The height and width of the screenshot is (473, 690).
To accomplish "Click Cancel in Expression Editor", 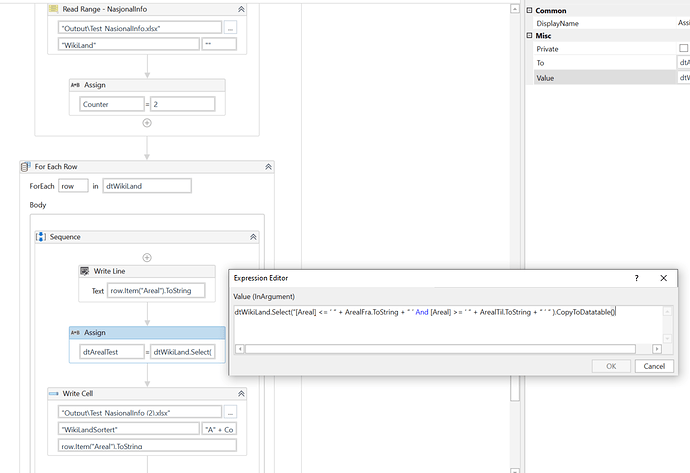I will (x=654, y=366).
